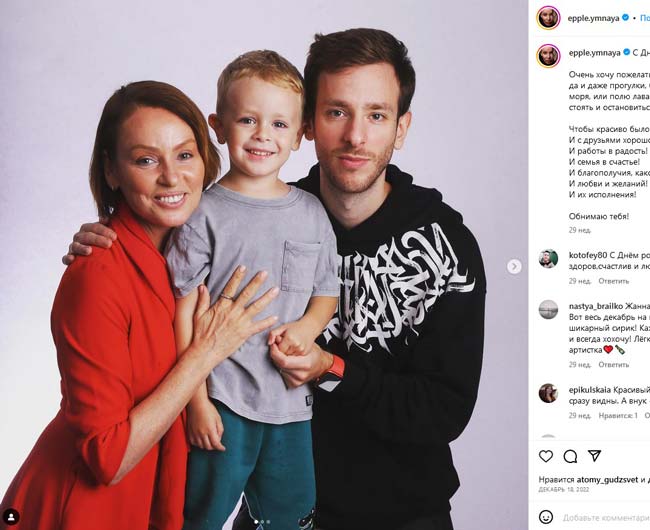
Task: Reply to nastya_brailko's comment
Action: (614, 365)
